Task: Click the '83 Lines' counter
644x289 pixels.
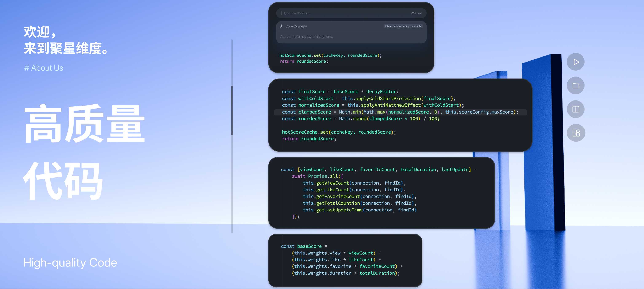Action: (416, 13)
